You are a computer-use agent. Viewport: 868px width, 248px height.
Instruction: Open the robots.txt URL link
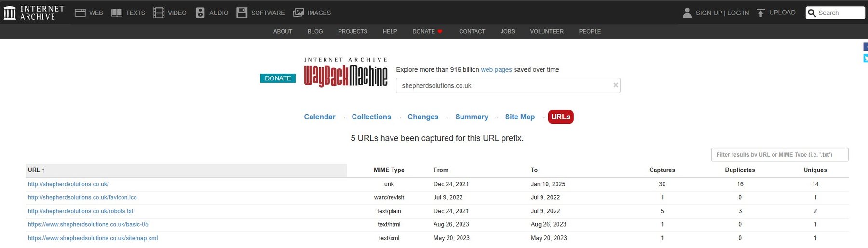click(81, 211)
